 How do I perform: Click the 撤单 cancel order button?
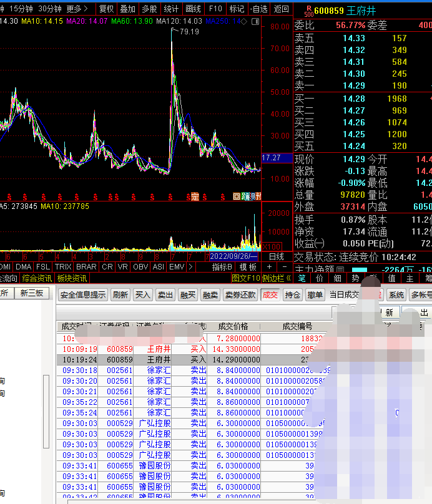(315, 295)
